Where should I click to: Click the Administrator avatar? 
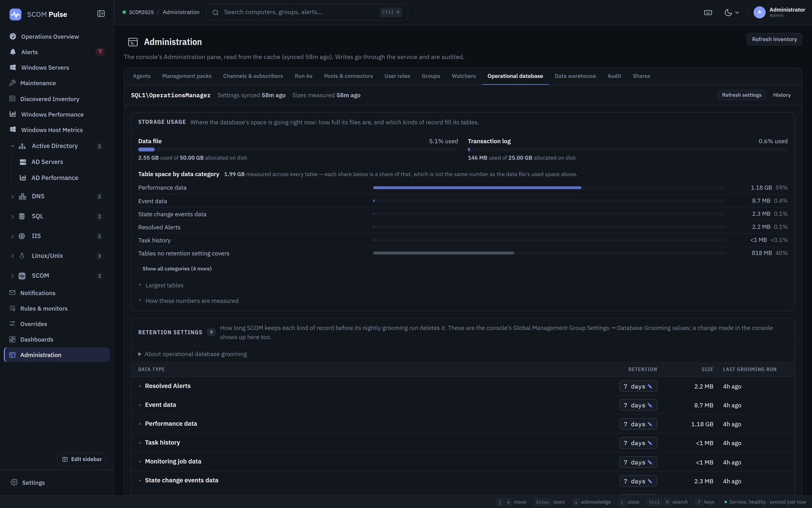[x=759, y=12]
